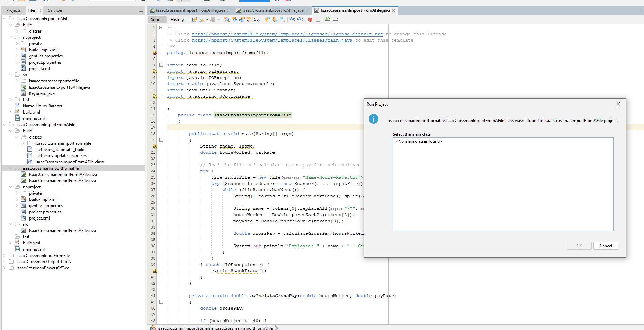
Task: Collapse the import statements fold on line 7
Action: coord(161,65)
